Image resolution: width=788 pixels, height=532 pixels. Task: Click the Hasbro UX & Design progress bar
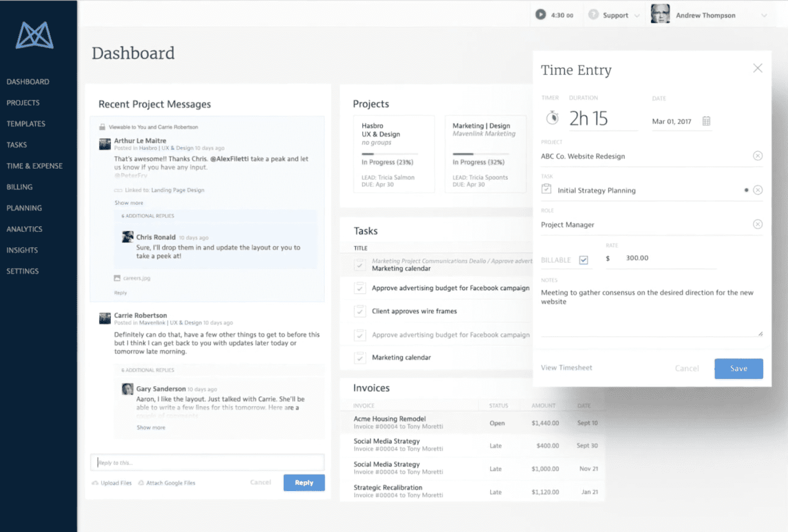[x=389, y=154]
